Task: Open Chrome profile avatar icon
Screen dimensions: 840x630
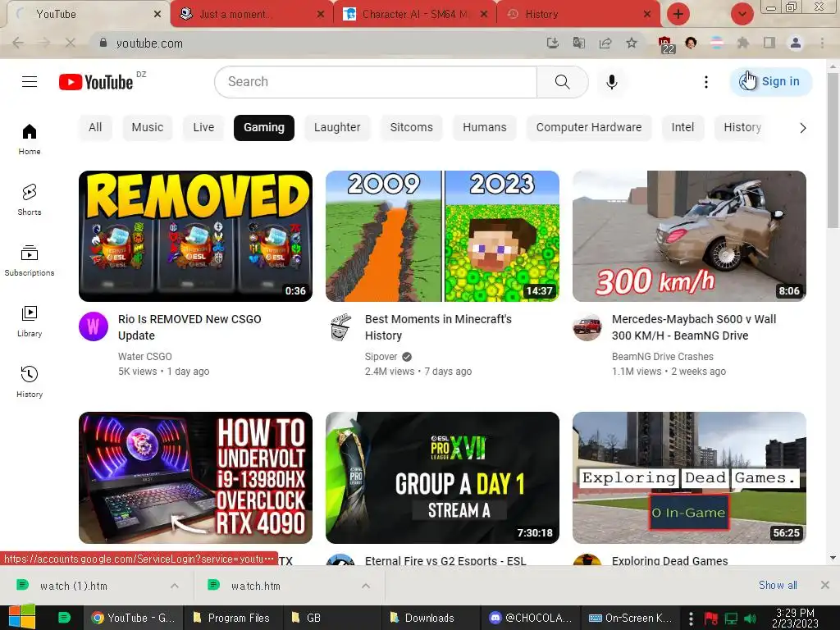Action: (796, 43)
